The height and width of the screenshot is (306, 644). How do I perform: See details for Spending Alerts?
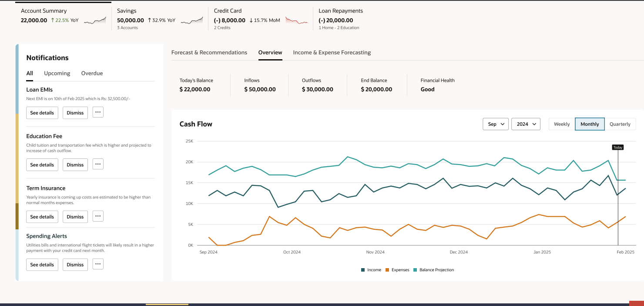(42, 265)
